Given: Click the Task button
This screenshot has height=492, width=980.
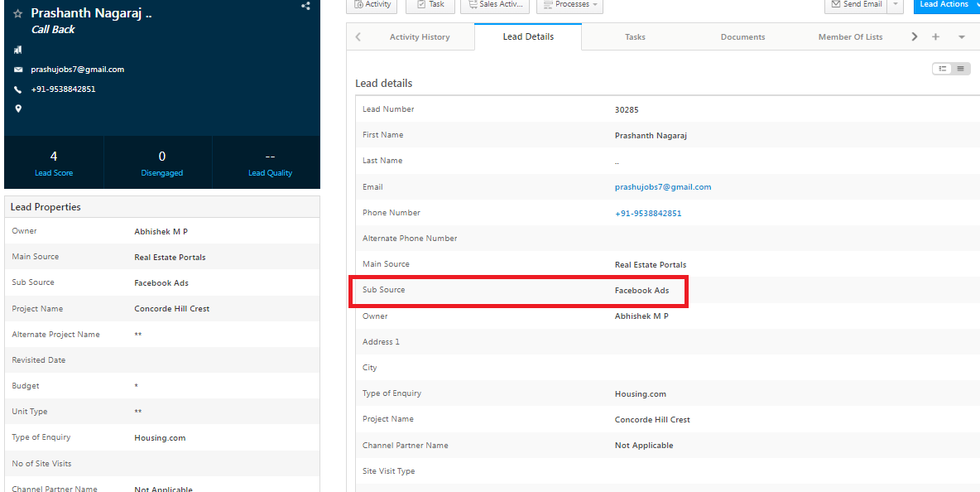Looking at the screenshot, I should tap(430, 4).
